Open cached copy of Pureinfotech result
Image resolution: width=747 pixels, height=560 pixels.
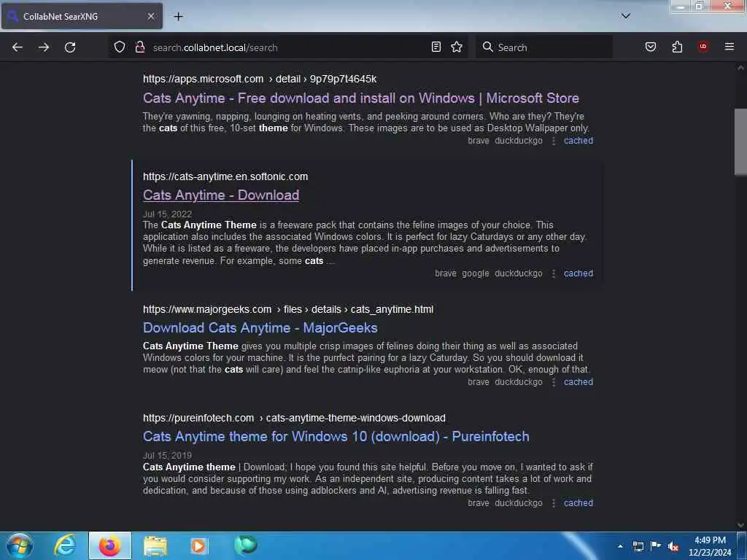click(578, 503)
